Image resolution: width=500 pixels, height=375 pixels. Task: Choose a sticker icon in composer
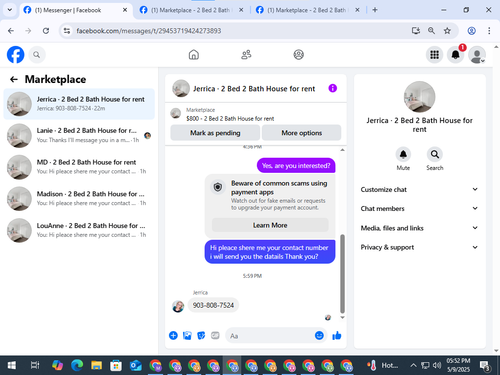tap(201, 335)
